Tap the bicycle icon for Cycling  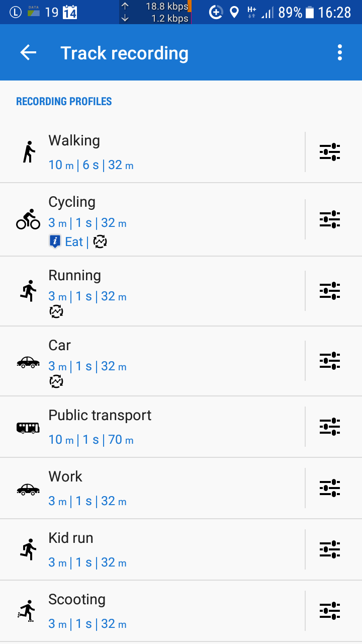tap(28, 219)
